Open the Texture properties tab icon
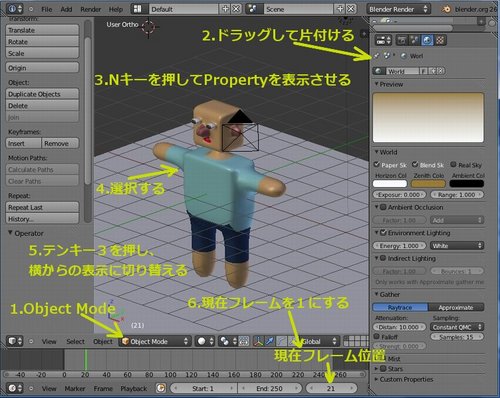 click(x=440, y=40)
